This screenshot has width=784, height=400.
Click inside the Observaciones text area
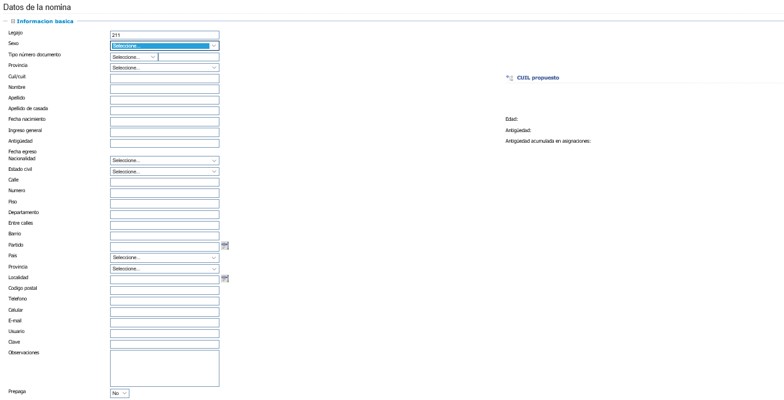click(x=164, y=368)
